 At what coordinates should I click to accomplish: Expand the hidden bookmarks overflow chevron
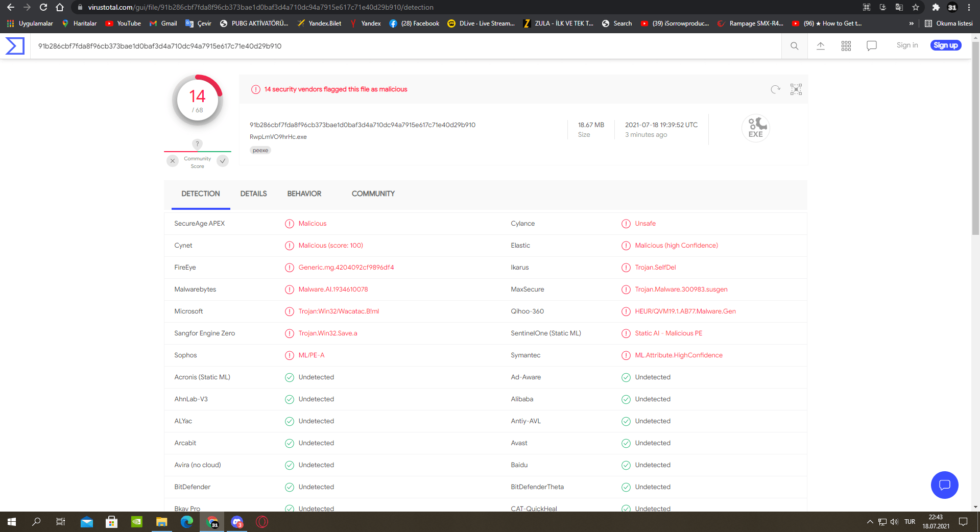pyautogui.click(x=911, y=23)
